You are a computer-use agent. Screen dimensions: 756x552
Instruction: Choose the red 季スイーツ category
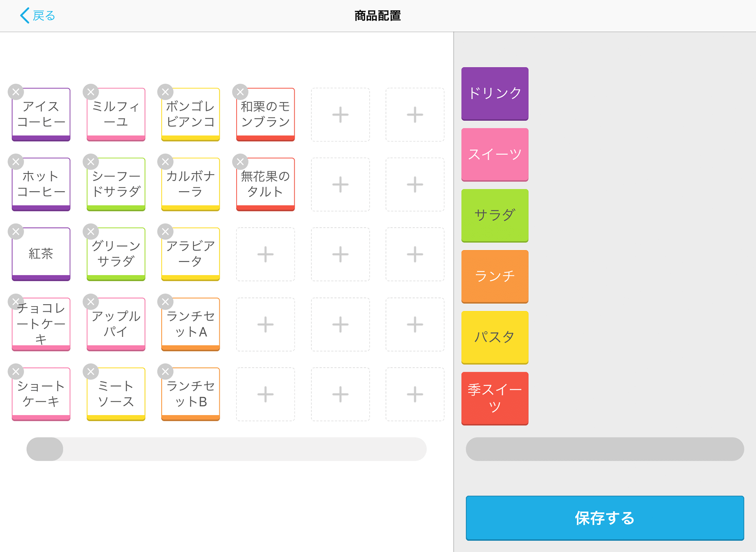pos(495,398)
